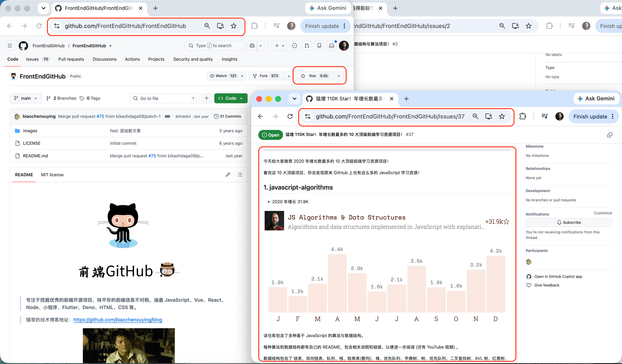The height and width of the screenshot is (364, 622).
Task: Click Finish update in issue #37 window
Action: pyautogui.click(x=590, y=117)
